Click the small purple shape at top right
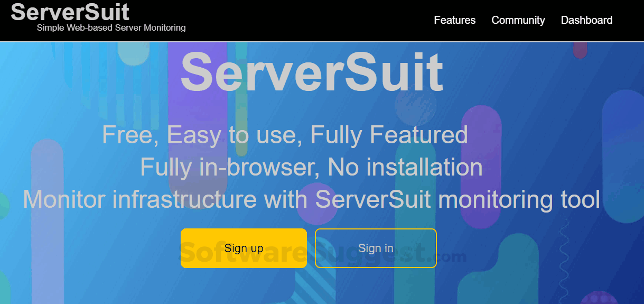 (580, 50)
